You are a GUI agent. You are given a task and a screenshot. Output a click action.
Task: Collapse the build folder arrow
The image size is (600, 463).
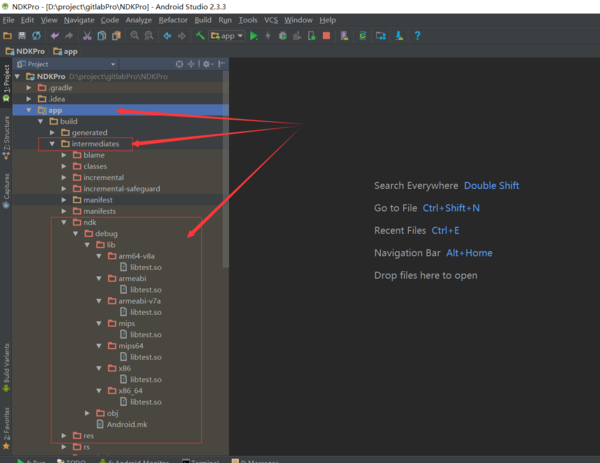click(41, 121)
